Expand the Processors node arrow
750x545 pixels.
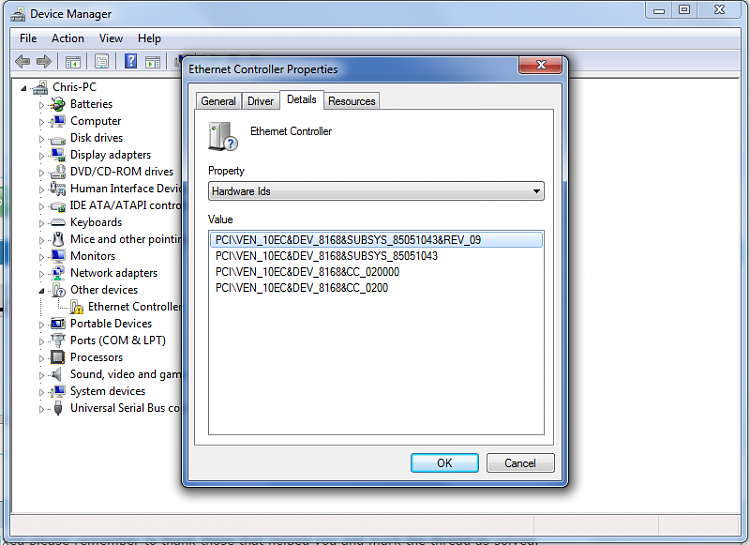tap(41, 358)
